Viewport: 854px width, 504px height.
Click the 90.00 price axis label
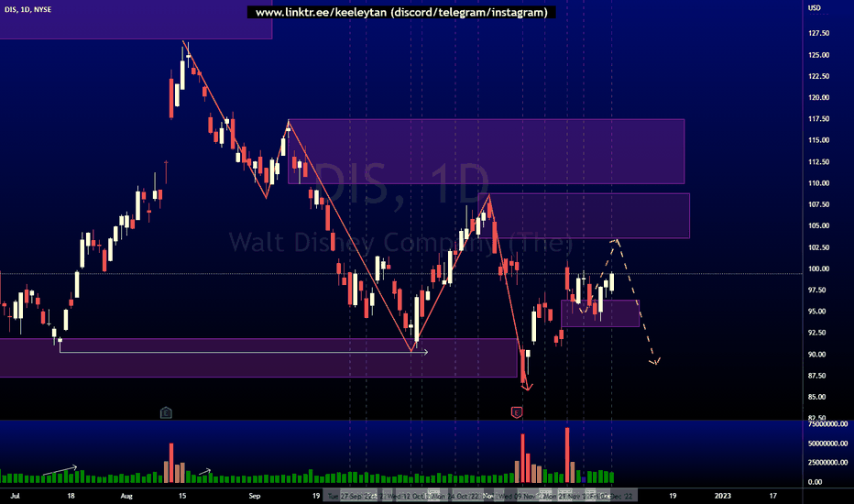817,354
